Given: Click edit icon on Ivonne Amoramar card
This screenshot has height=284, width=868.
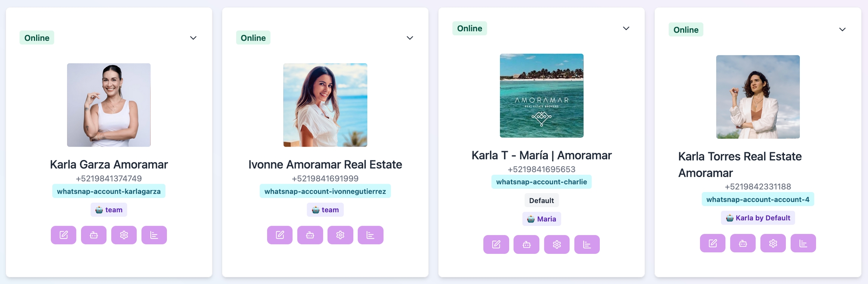Looking at the screenshot, I should 280,235.
